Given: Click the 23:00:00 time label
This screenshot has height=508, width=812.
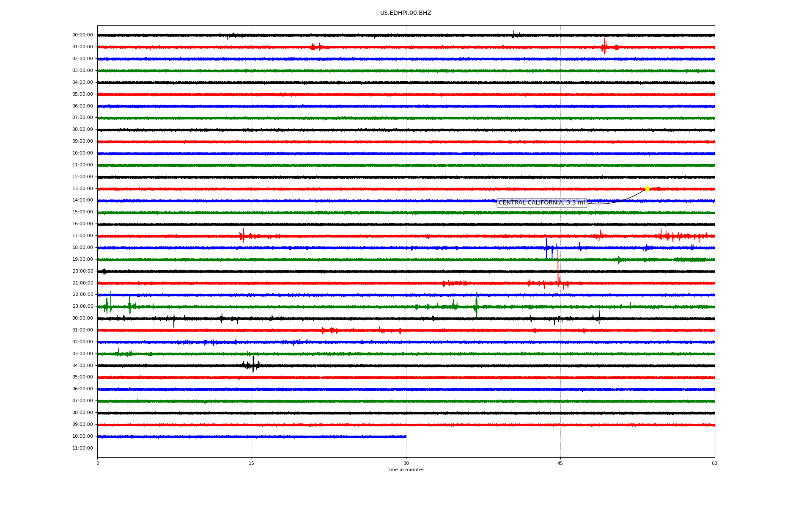Looking at the screenshot, I should 82,306.
